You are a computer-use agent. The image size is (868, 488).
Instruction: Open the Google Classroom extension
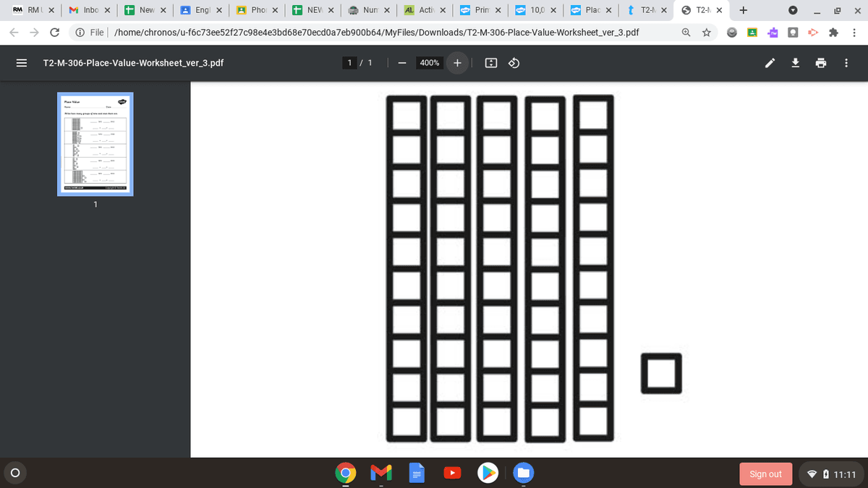(752, 33)
